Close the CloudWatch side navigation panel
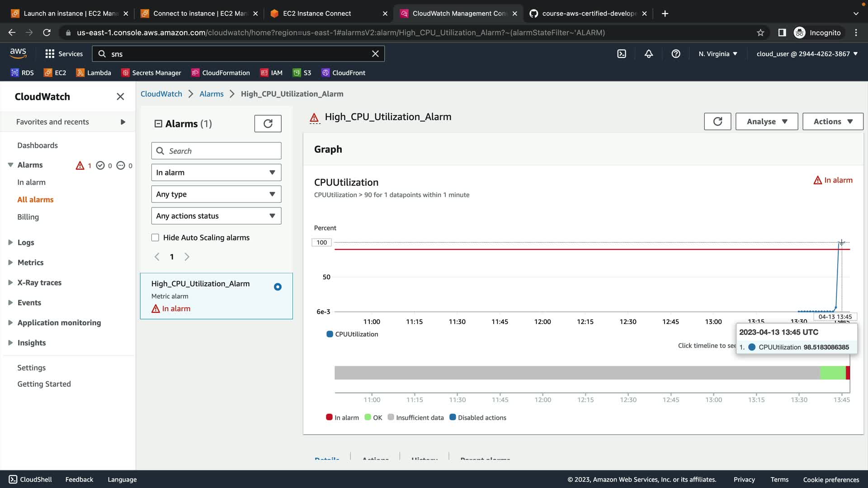Viewport: 868px width, 488px height. pyautogui.click(x=120, y=97)
